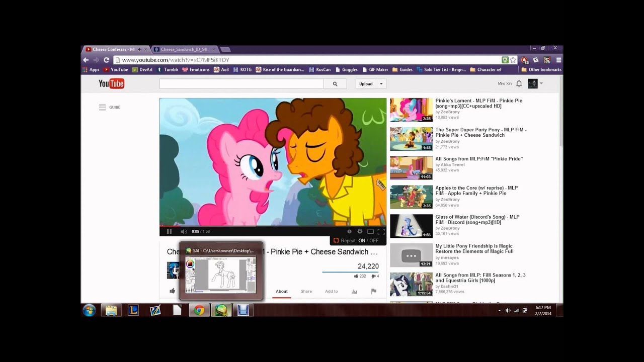Go back with the browser back arrow
This screenshot has height=362, width=644.
86,60
